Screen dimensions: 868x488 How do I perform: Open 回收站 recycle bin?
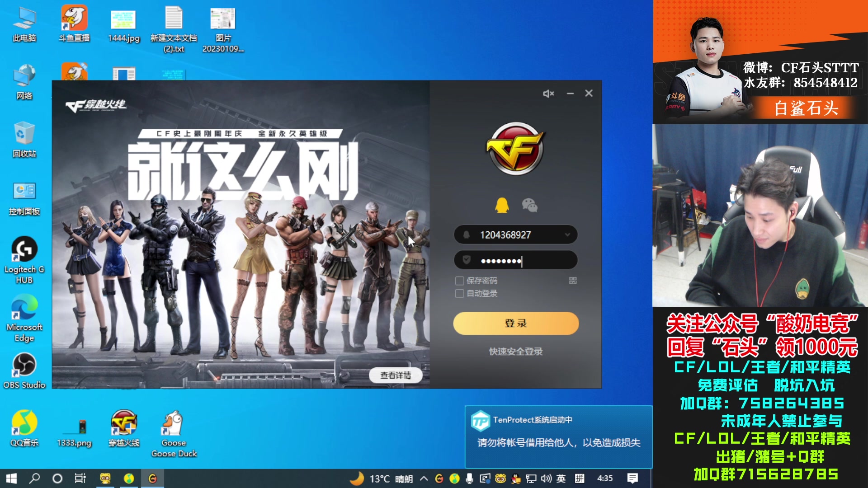coord(24,140)
